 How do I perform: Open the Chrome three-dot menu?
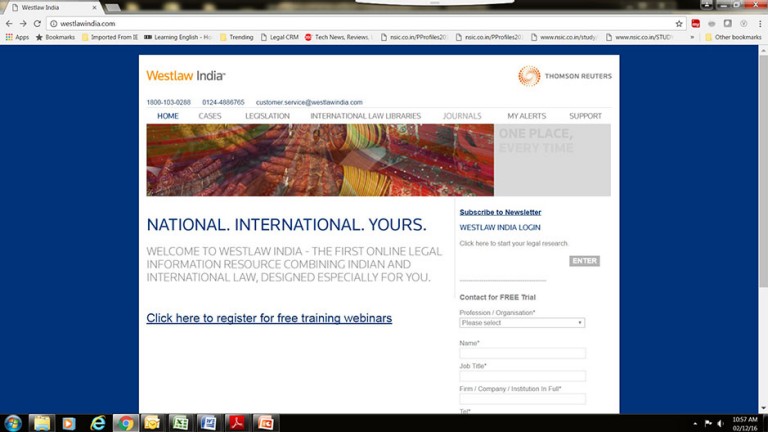coord(760,24)
